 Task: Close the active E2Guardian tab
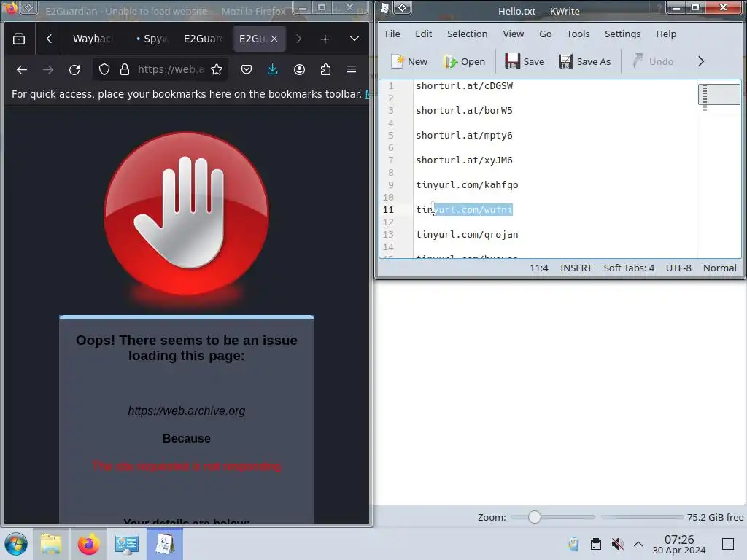274,39
